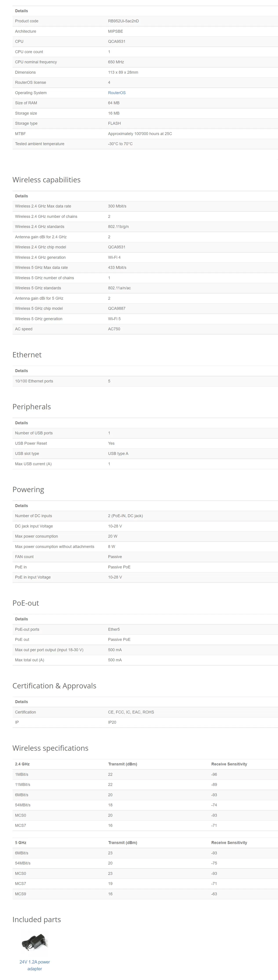Select the CPU value QCA9531
The width and height of the screenshot is (278, 980).
pyautogui.click(x=116, y=42)
